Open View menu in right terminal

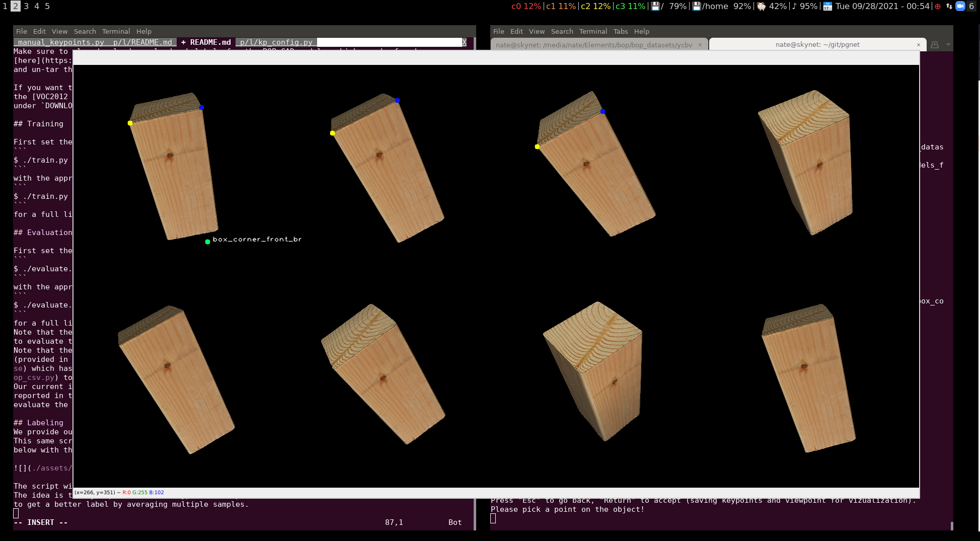(x=537, y=31)
